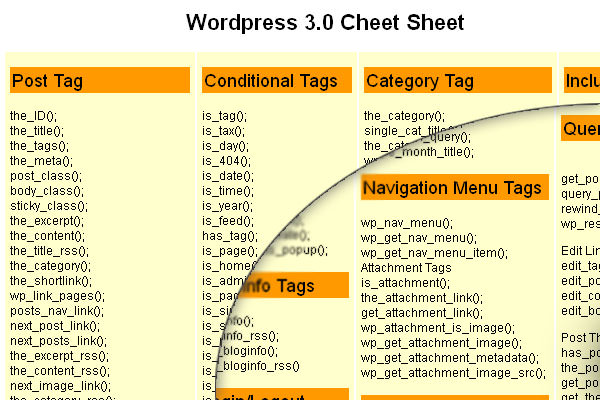Pick the "wp_get_attachment_metadata();" line
The height and width of the screenshot is (400, 600).
pyautogui.click(x=450, y=358)
